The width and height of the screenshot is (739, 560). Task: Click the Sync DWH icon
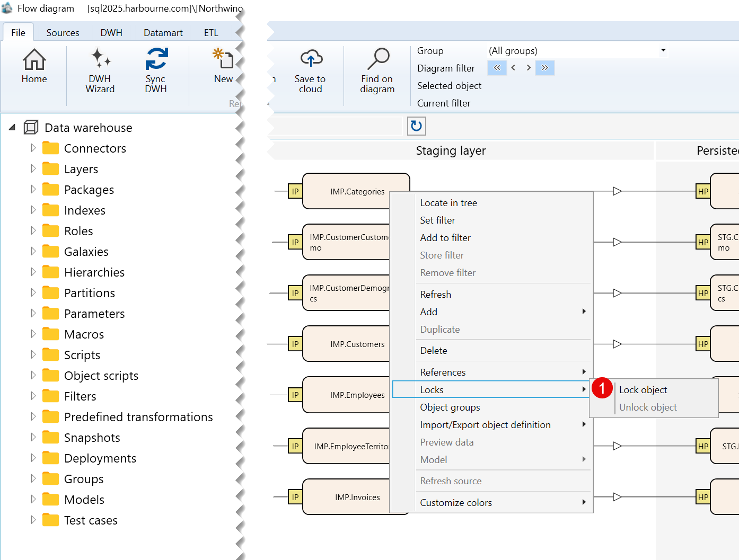click(x=156, y=59)
